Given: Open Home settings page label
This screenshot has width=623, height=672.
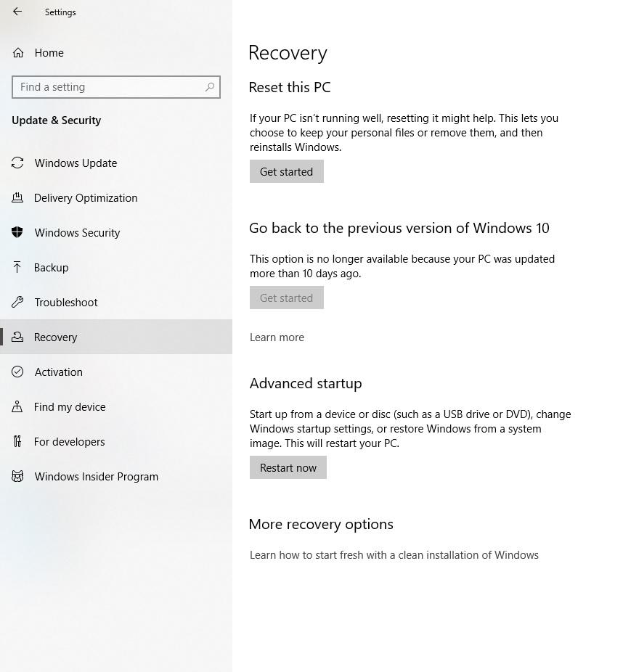Looking at the screenshot, I should 49,53.
